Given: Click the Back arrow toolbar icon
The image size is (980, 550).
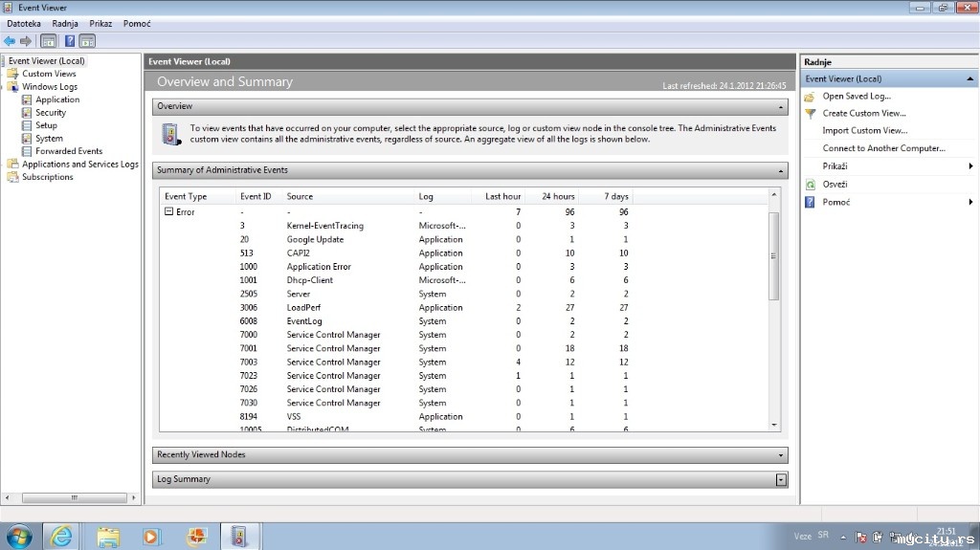Looking at the screenshot, I should (x=10, y=41).
